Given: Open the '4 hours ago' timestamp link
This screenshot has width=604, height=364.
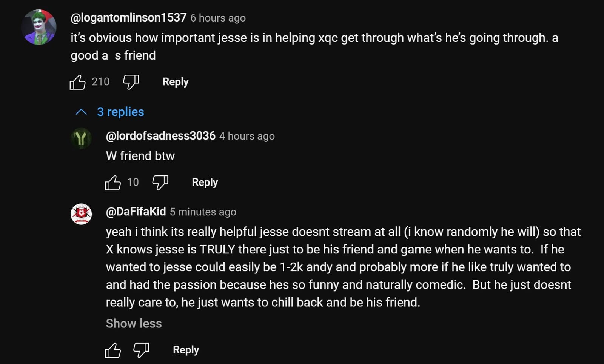Looking at the screenshot, I should tap(247, 136).
